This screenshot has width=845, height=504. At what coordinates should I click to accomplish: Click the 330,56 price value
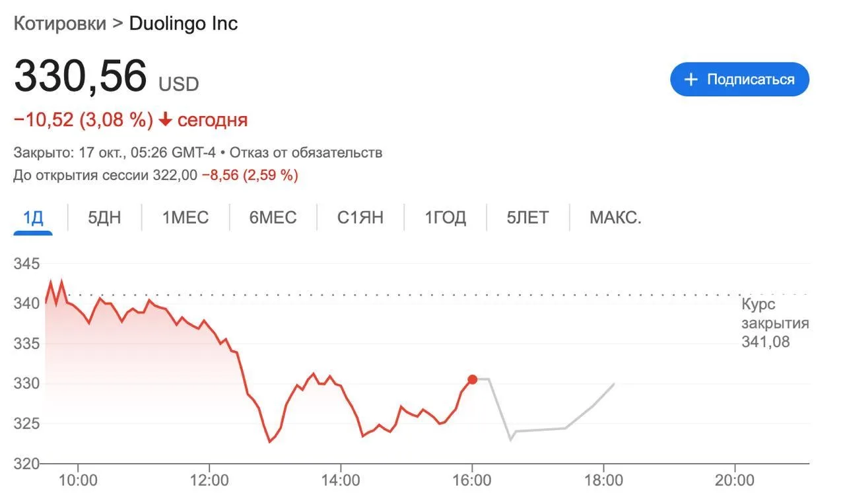coord(80,77)
